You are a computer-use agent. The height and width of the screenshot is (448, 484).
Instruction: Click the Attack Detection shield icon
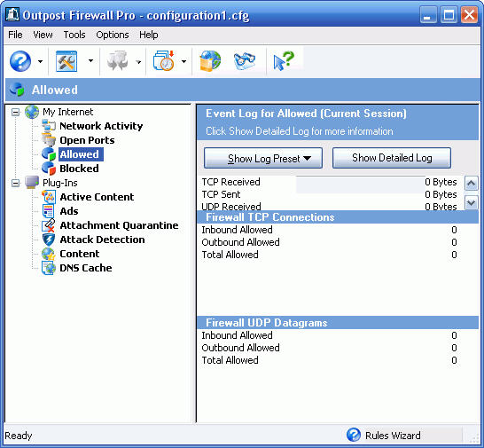pos(49,240)
